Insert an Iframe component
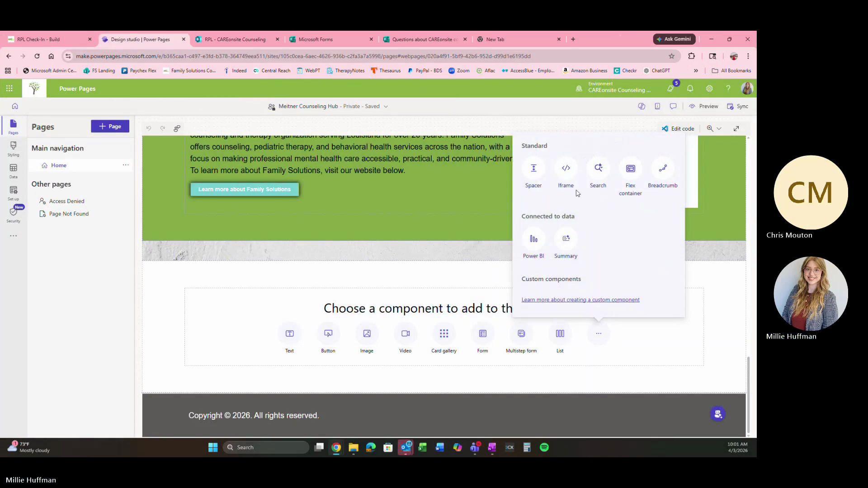Viewport: 868px width, 488px height. 566,174
